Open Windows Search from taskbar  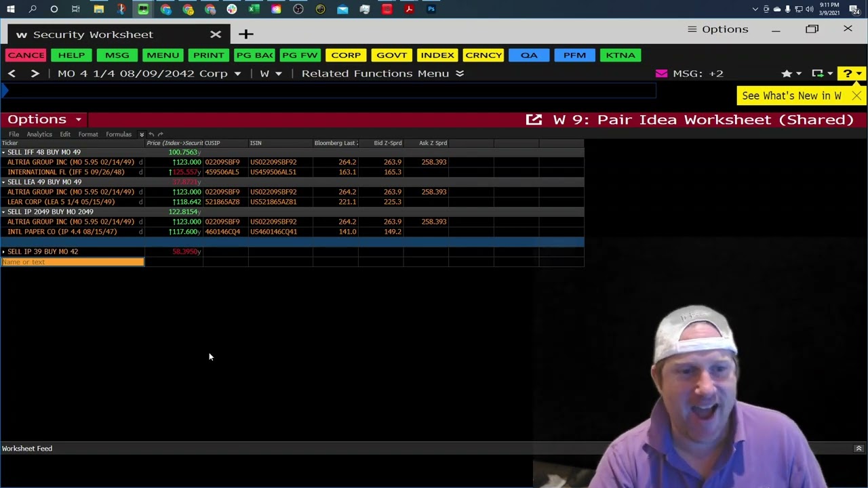coord(33,9)
